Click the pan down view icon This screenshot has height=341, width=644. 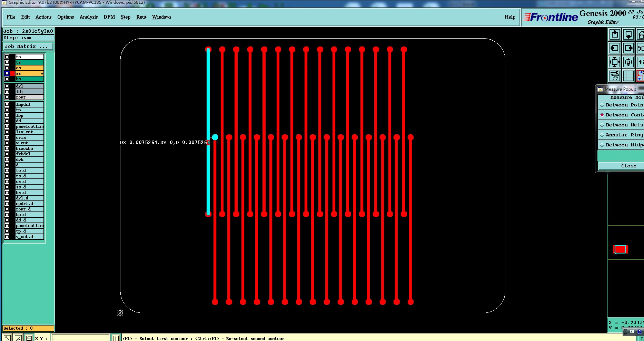click(x=628, y=34)
